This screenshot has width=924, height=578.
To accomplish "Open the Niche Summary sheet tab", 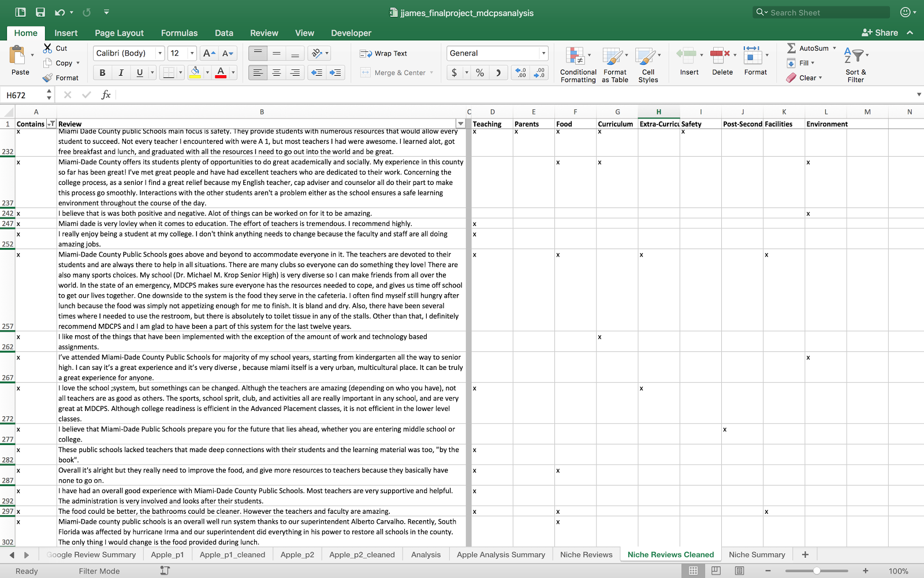I will tap(757, 555).
